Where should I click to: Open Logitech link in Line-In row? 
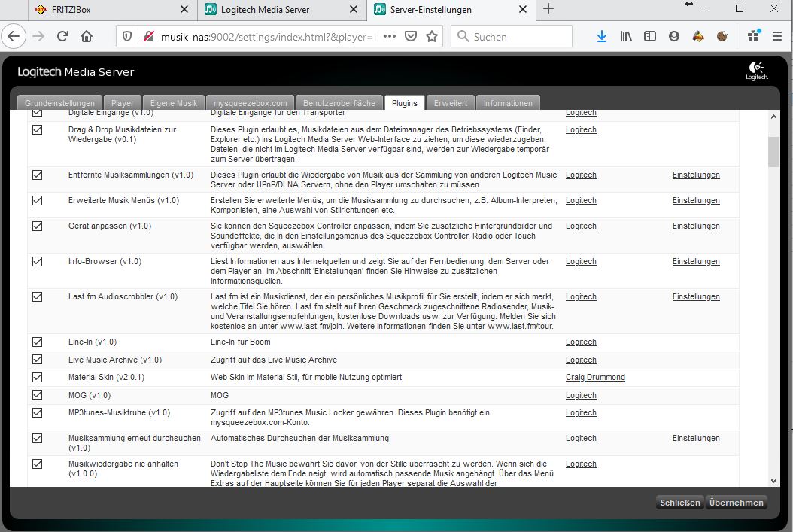[x=581, y=342]
